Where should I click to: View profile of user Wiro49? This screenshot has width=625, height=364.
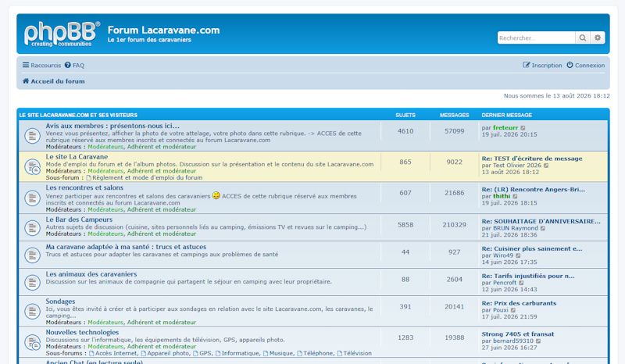(503, 255)
